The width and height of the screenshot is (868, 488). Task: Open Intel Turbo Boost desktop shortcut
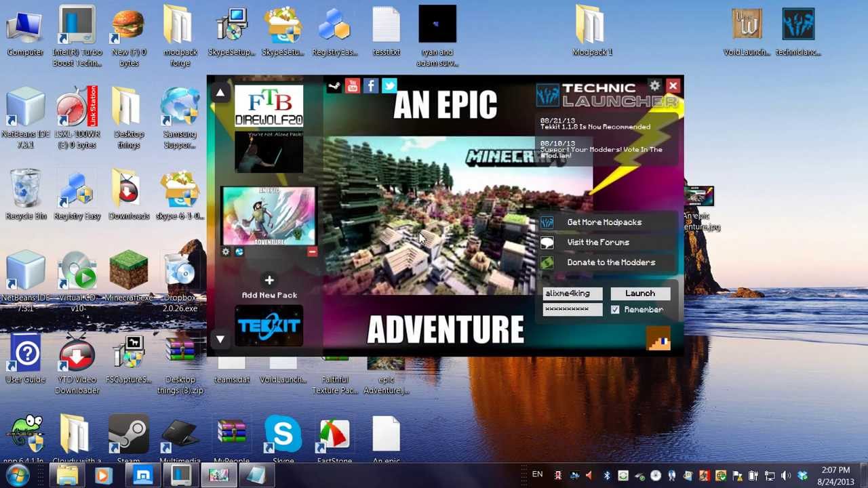point(77,37)
